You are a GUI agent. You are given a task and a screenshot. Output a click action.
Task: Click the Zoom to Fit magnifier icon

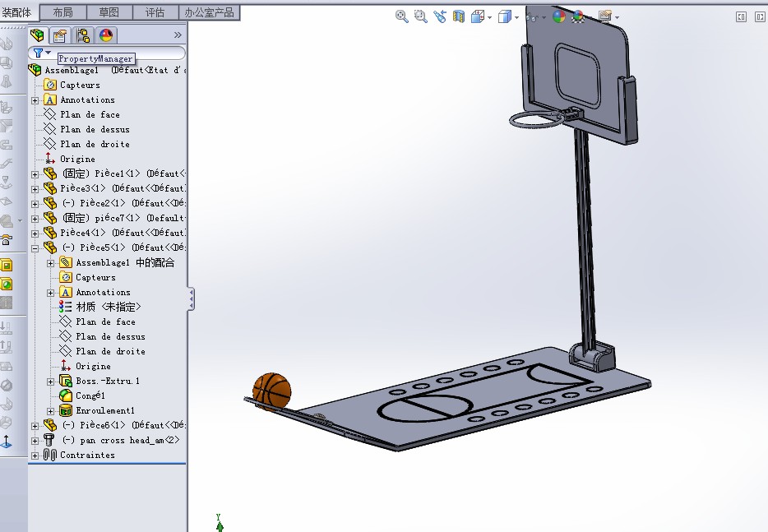[401, 16]
